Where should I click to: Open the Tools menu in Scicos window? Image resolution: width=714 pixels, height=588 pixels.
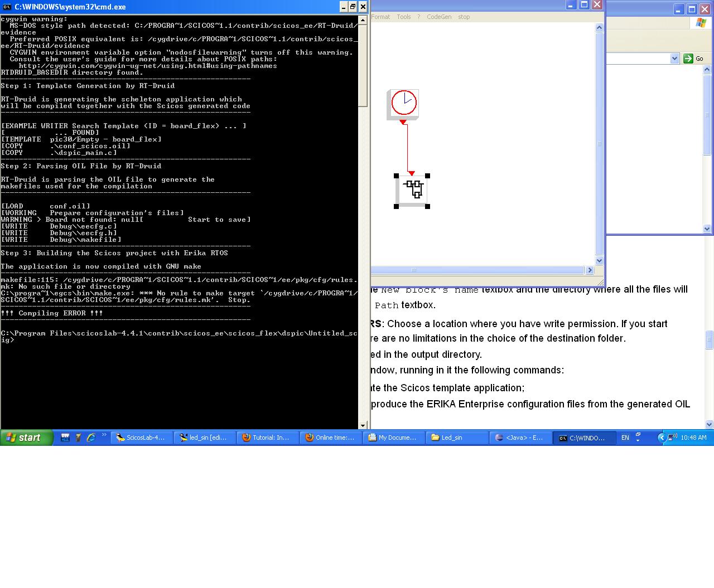404,17
